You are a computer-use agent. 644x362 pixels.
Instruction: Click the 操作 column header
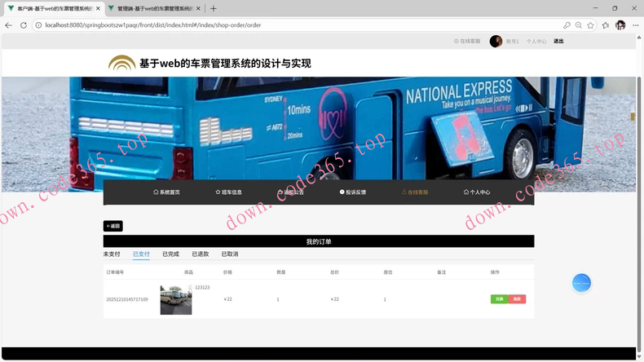pos(495,272)
